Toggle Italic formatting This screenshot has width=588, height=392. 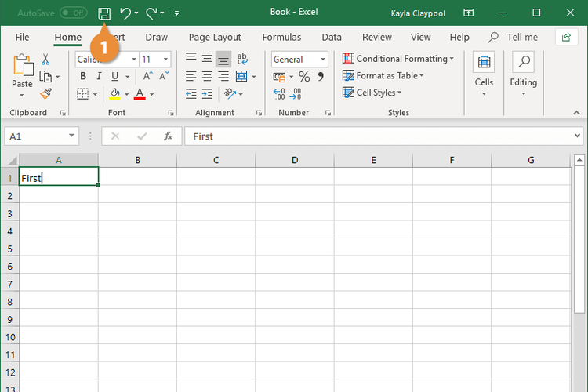click(99, 77)
